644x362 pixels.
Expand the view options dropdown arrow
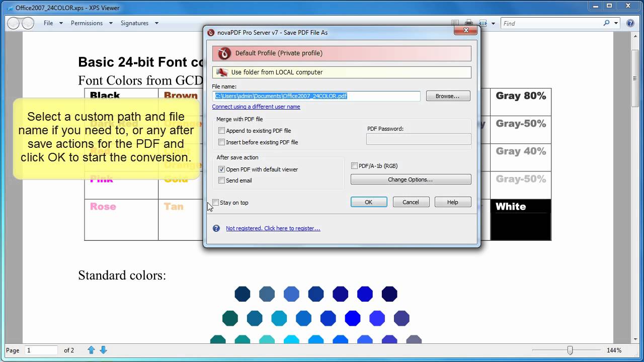(493, 23)
